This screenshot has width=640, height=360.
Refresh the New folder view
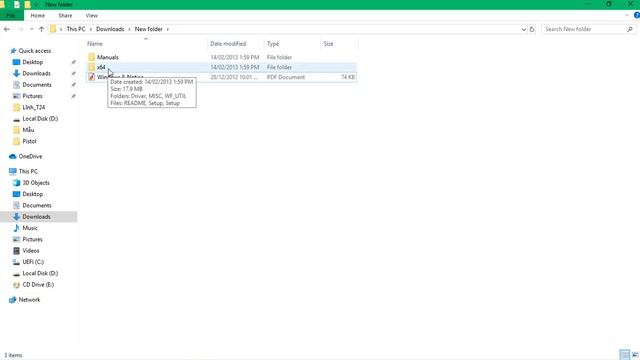[531, 29]
